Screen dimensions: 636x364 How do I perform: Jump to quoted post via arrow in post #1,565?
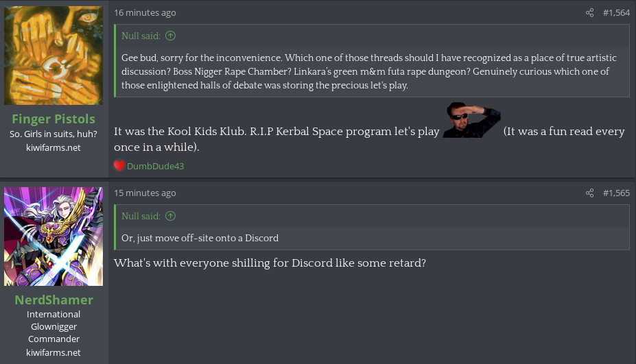[170, 216]
